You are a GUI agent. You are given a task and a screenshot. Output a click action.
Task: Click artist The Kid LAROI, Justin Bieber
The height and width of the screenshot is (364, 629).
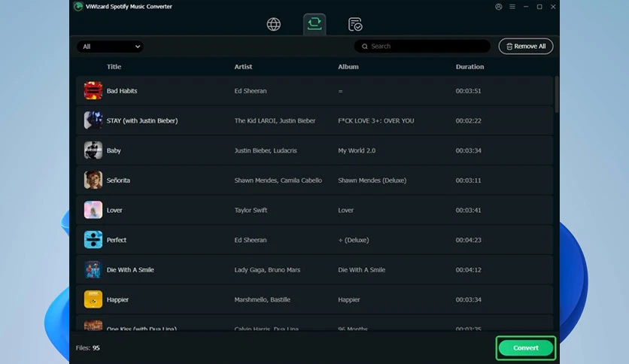(x=275, y=120)
